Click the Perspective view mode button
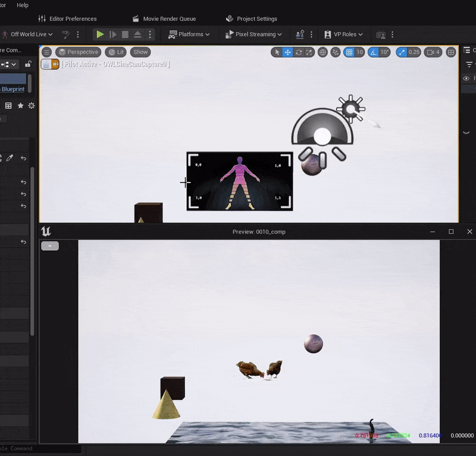 [x=78, y=52]
